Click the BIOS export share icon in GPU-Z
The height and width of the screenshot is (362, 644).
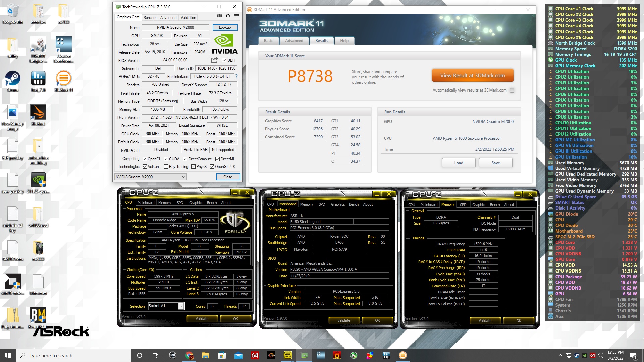pos(214,60)
